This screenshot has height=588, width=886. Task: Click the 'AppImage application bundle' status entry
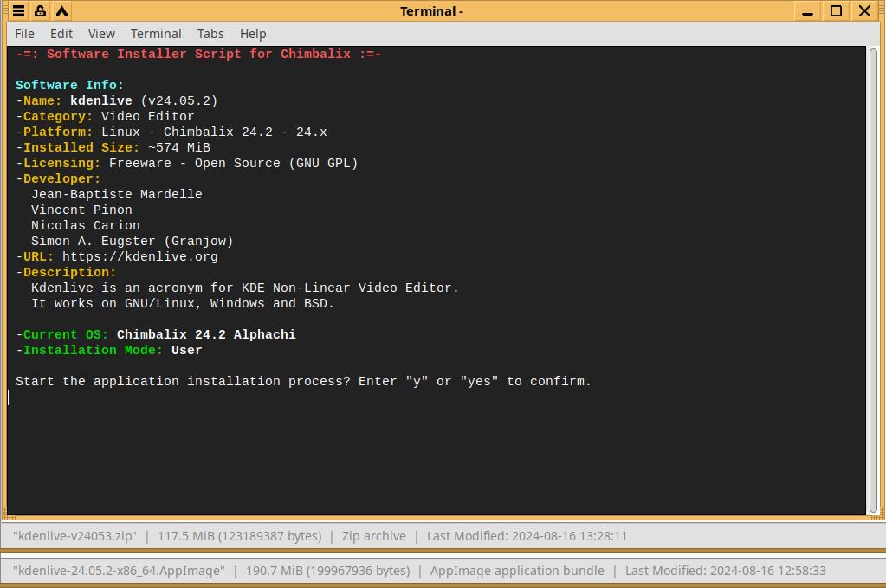tap(517, 571)
